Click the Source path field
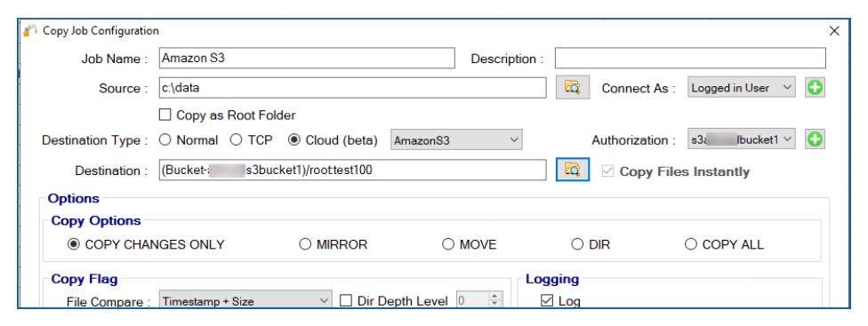This screenshot has width=868, height=326. tap(352, 88)
